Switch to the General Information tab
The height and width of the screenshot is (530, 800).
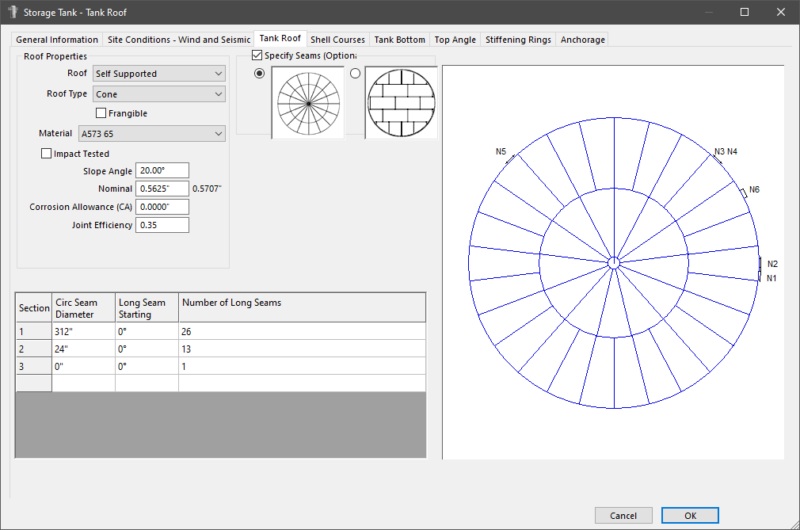57,39
